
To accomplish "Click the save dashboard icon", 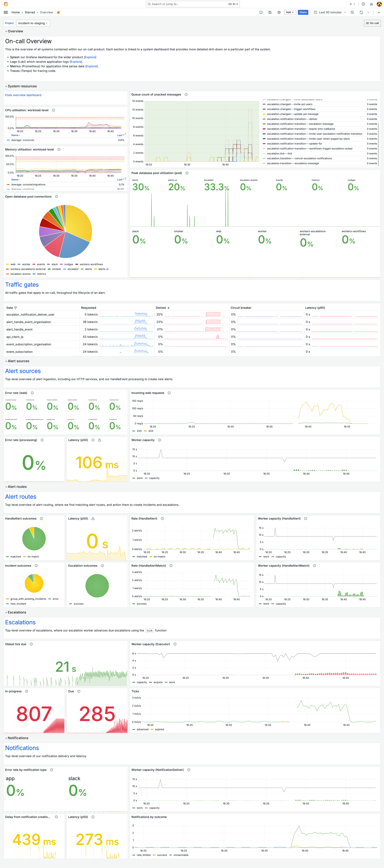I will pyautogui.click(x=270, y=12).
